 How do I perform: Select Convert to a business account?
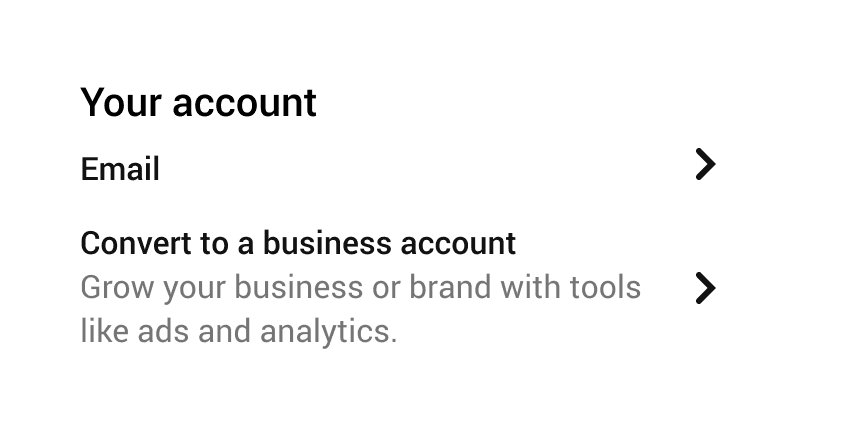[x=398, y=287]
